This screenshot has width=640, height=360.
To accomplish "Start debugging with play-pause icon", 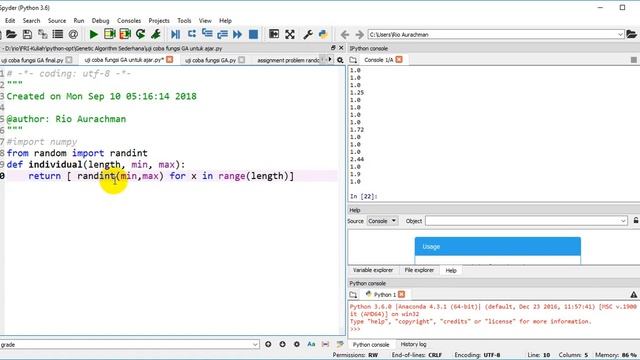I will click(176, 34).
